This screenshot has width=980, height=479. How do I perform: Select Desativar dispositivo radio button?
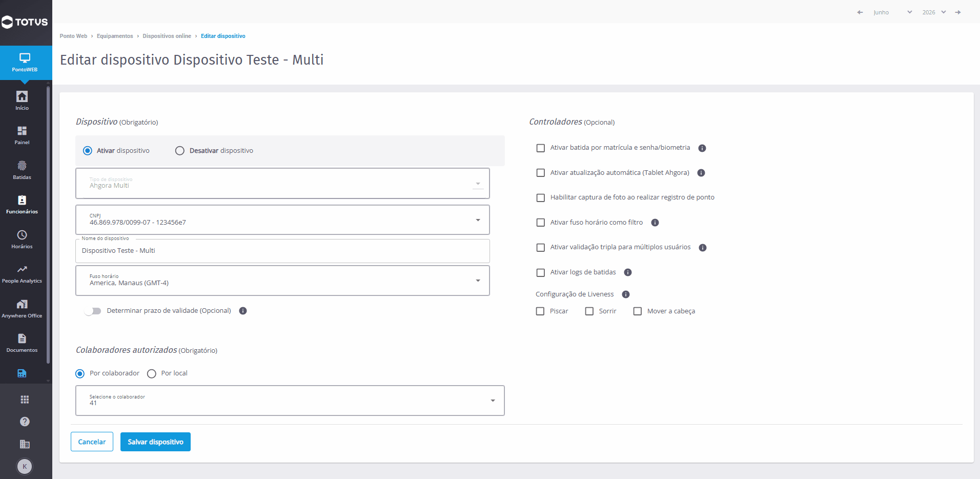(x=180, y=151)
